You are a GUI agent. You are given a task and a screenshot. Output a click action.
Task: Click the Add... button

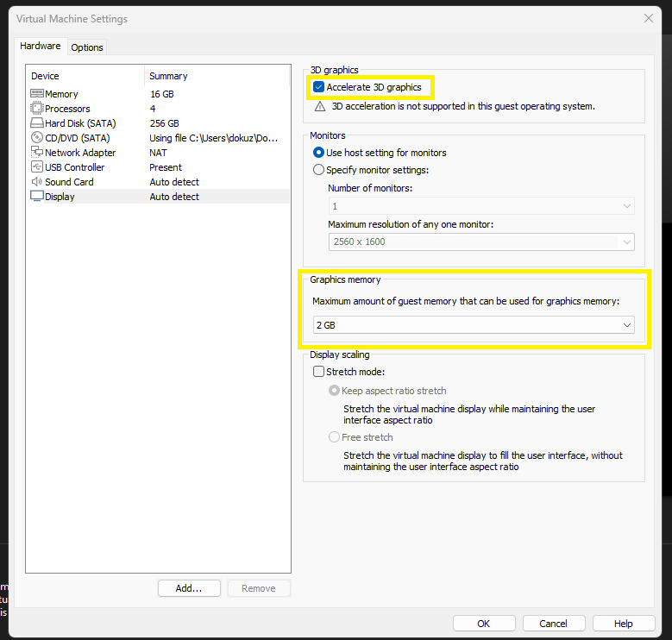189,588
